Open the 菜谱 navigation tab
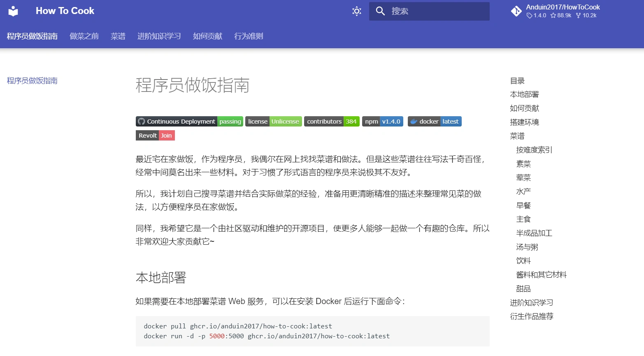The image size is (644, 356). coord(118,36)
